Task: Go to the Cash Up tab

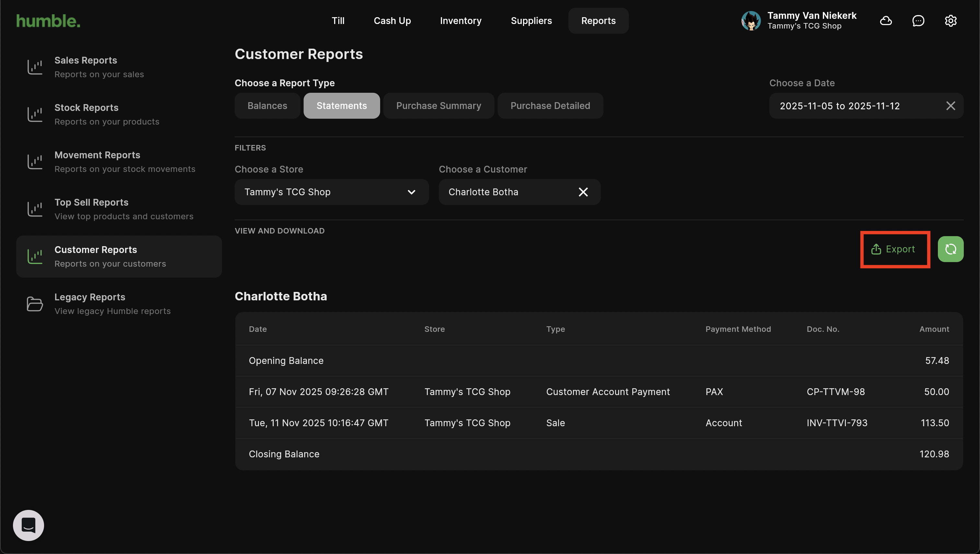Action: pyautogui.click(x=392, y=20)
